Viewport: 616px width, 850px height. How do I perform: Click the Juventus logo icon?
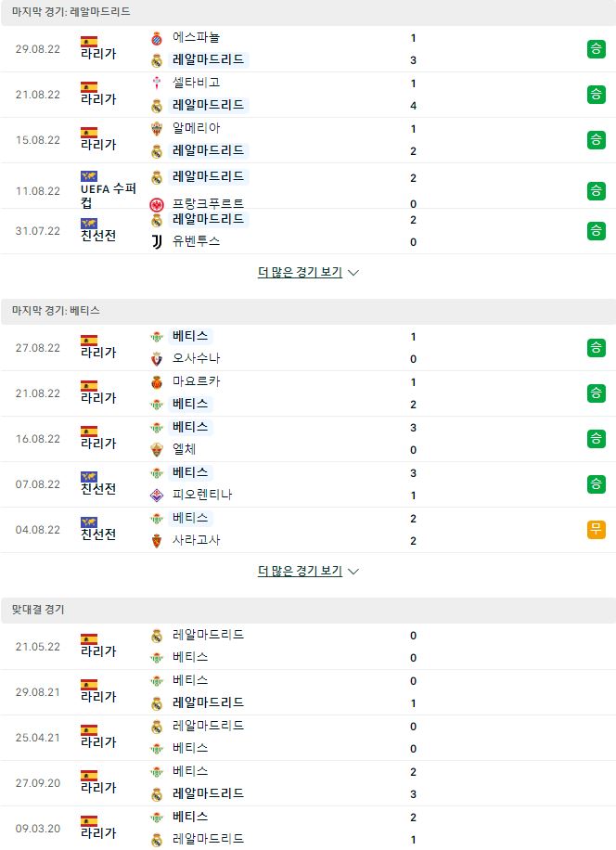[157, 242]
